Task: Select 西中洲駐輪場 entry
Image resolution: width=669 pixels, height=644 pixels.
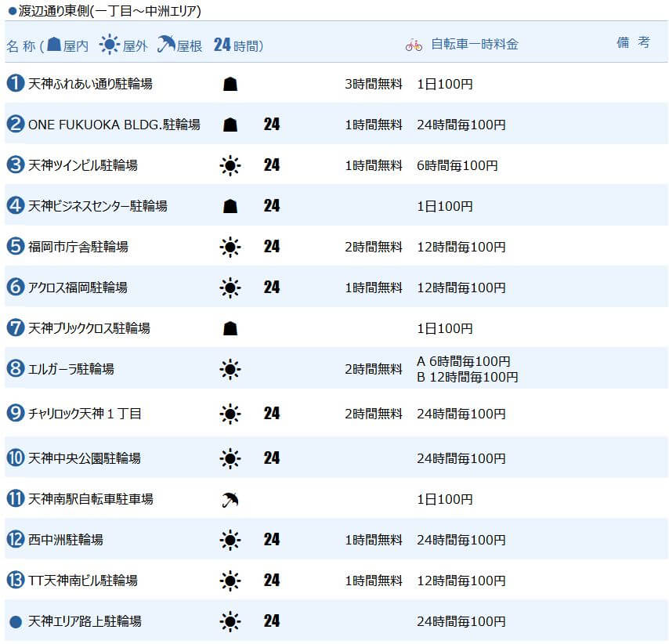Action: tap(65, 540)
